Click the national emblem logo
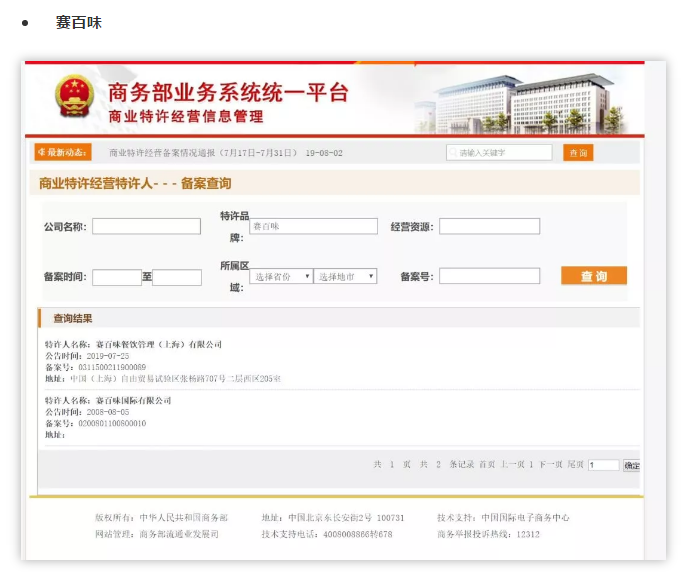695x579 pixels. pos(74,96)
